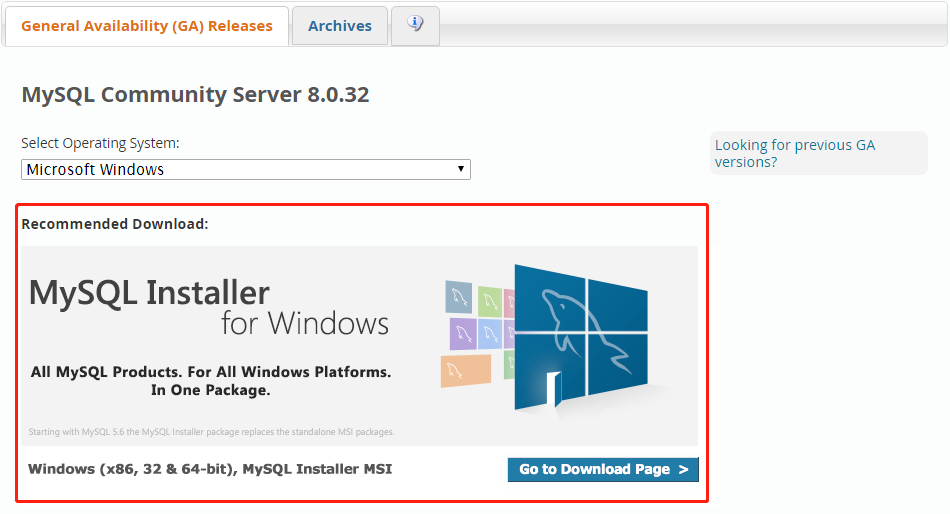Expand the Select Operating System dropdown
The image size is (950, 514).
click(246, 170)
